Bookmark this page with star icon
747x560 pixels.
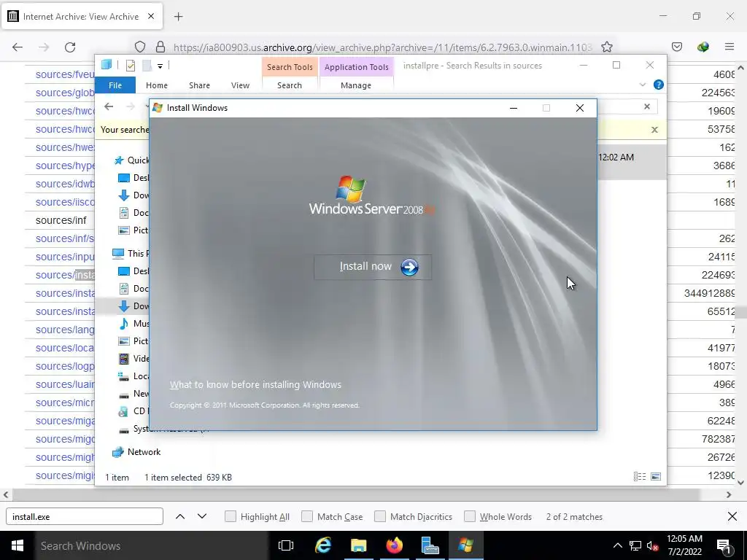coord(606,47)
